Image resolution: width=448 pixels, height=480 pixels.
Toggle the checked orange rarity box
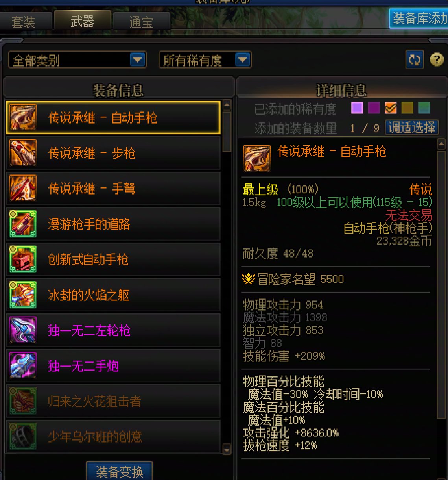click(x=391, y=107)
